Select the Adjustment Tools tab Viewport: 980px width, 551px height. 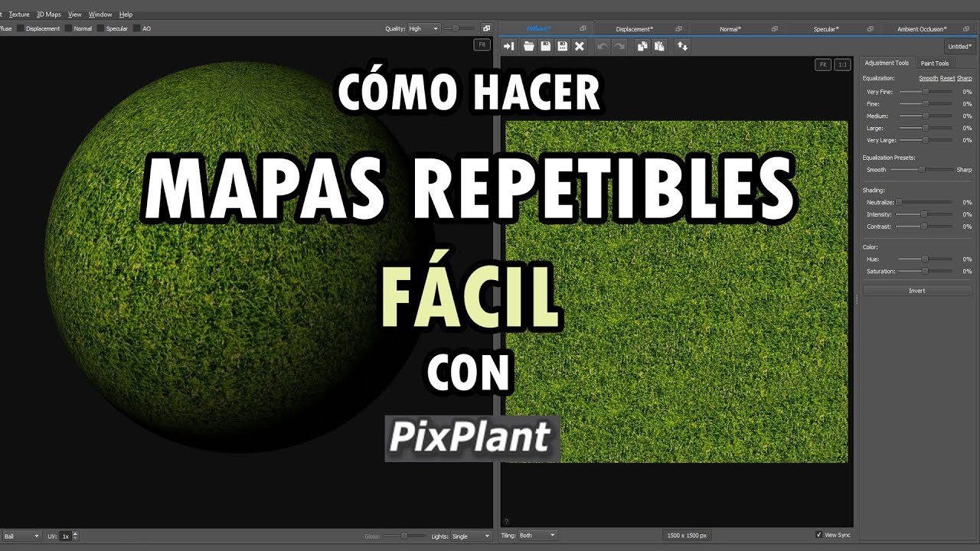tap(887, 63)
